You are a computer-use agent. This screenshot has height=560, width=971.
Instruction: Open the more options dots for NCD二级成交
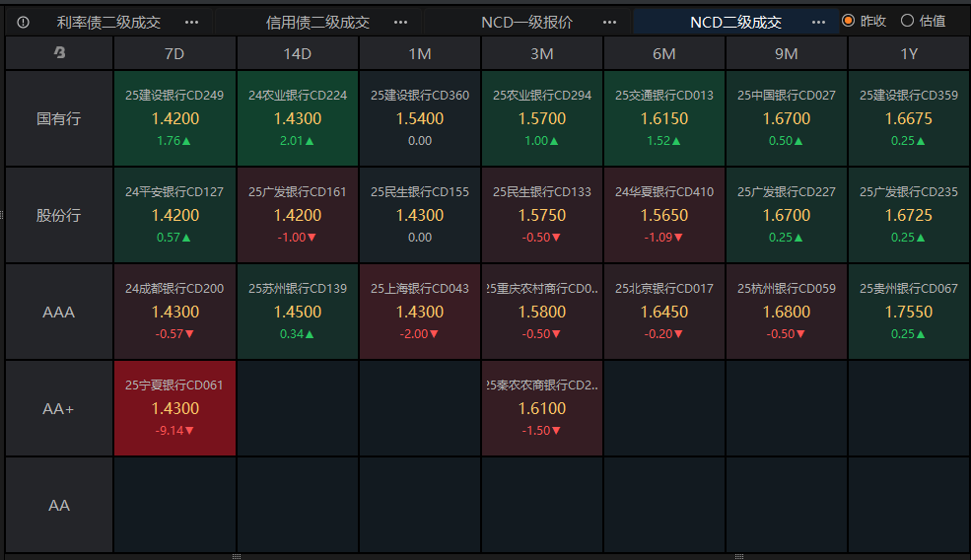818,22
